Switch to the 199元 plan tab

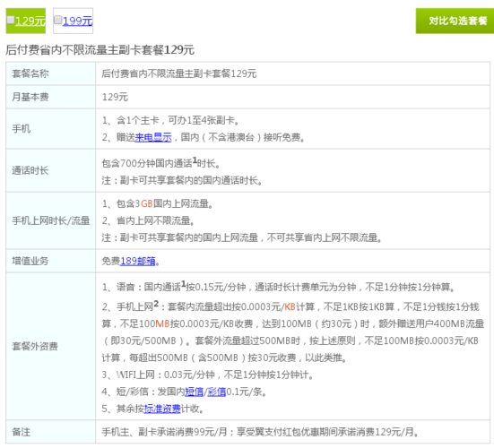pos(74,21)
